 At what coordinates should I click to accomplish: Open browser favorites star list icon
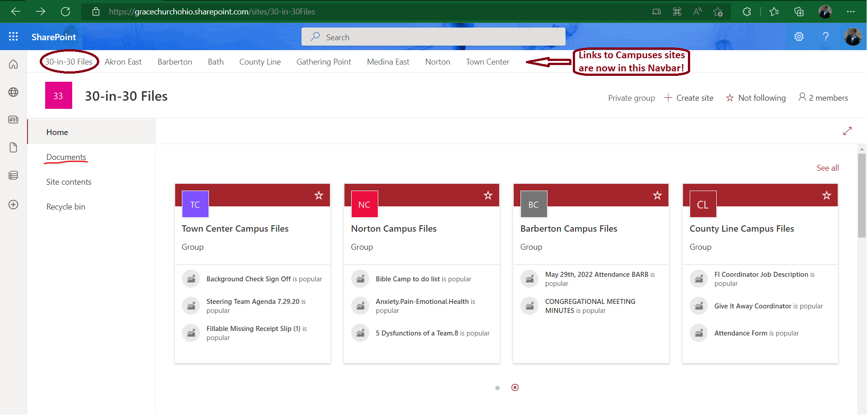click(774, 11)
